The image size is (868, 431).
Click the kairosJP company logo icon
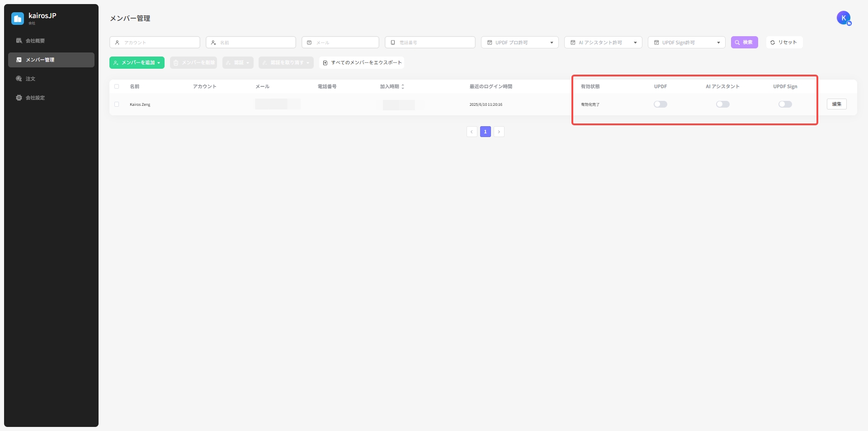click(18, 19)
